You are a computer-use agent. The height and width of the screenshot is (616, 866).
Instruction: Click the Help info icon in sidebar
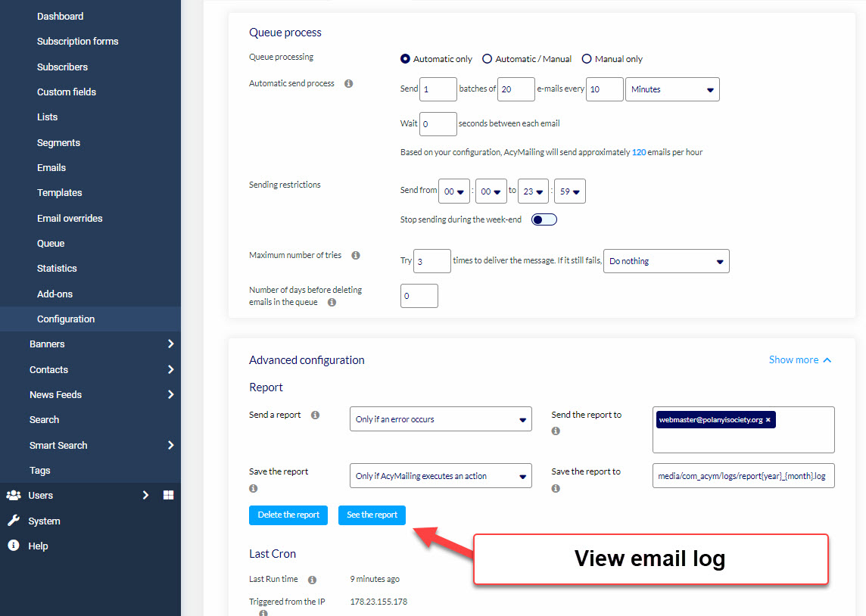[14, 546]
